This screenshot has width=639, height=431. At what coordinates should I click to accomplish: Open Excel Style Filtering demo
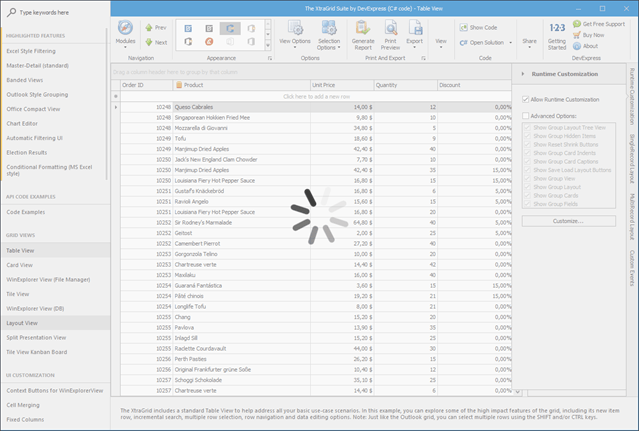click(31, 51)
